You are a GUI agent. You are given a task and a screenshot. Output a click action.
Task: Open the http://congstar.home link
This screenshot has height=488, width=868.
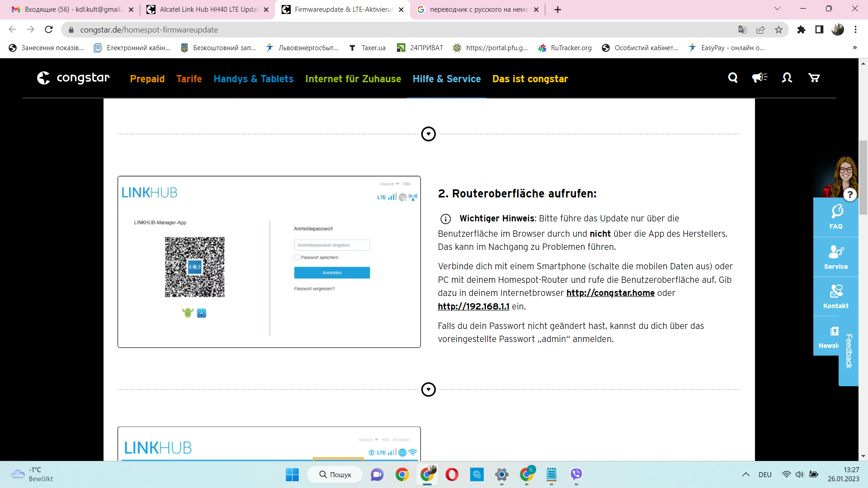pyautogui.click(x=610, y=293)
